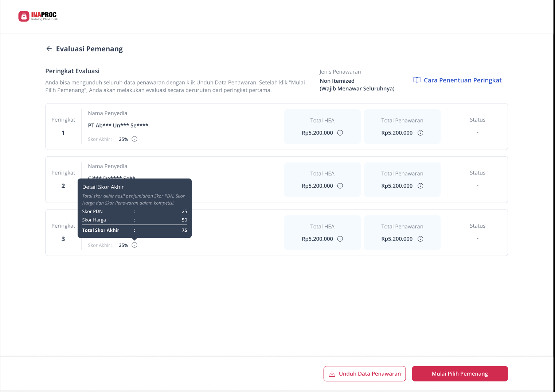Screen dimensions: 555x392
Task: Click the Detail Skor Akhir tooltip header
Action: pyautogui.click(x=103, y=187)
